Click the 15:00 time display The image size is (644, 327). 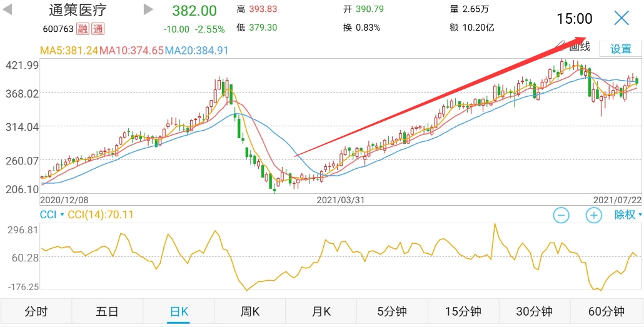(575, 19)
